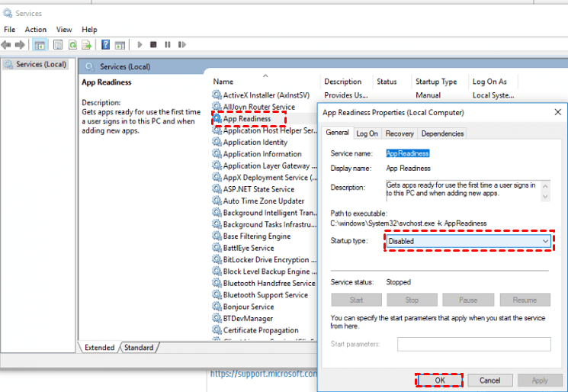Sort services by the Name column
Screen dimensions: 568x392
pyautogui.click(x=223, y=82)
